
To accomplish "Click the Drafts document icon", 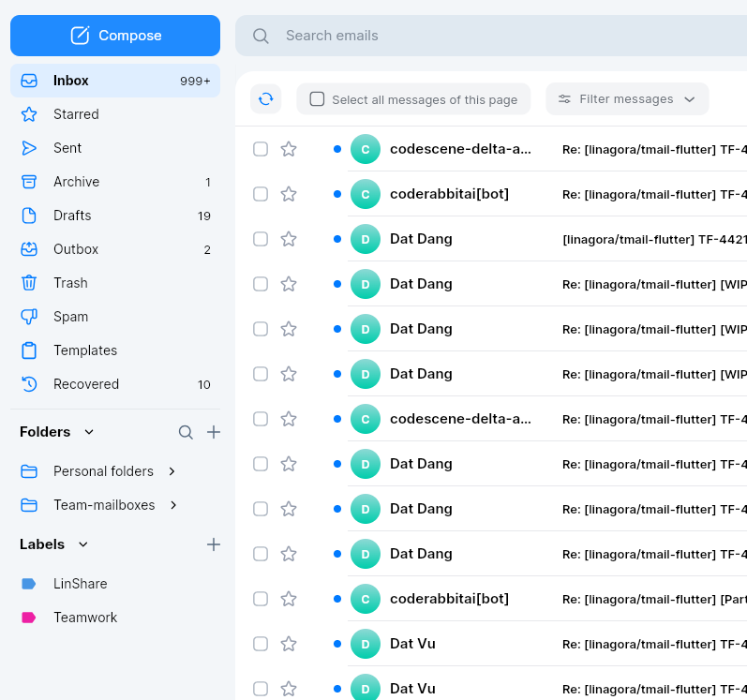I will 29,216.
